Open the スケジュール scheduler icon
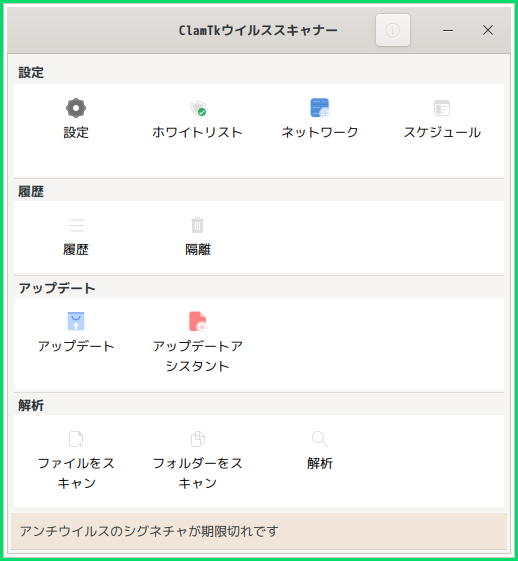 pos(442,108)
